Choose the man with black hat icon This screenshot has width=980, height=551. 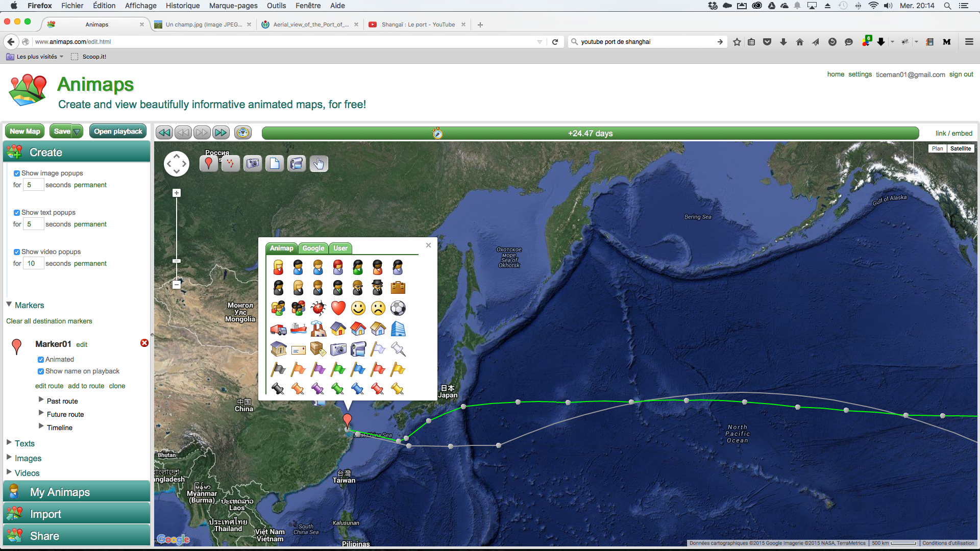[378, 288]
